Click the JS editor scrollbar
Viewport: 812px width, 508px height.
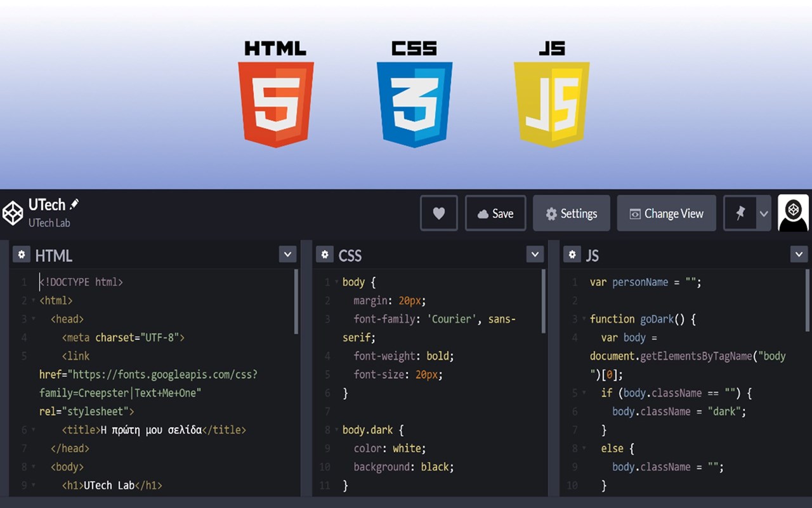(807, 302)
